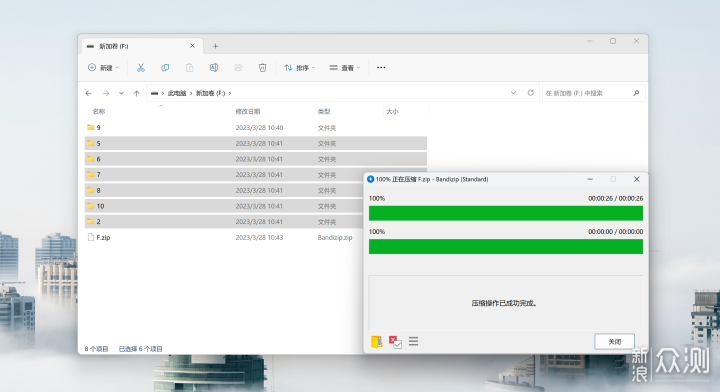
Task: Click the Rename icon in toolbar
Action: (x=214, y=67)
